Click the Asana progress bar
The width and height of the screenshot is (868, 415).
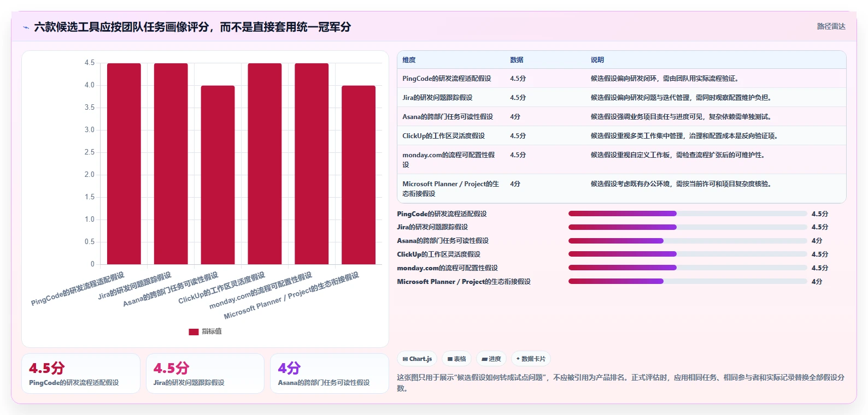[x=688, y=241]
